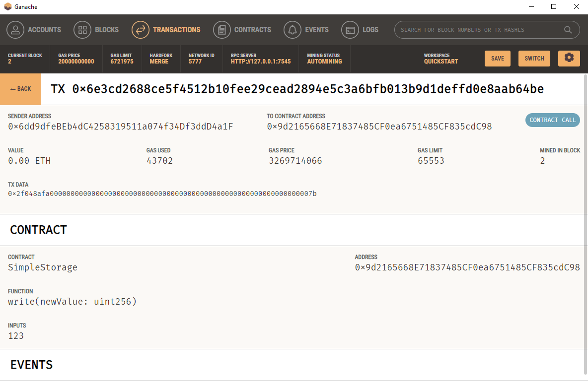This screenshot has height=390, width=588.
Task: Open settings with the gear icon
Action: pyautogui.click(x=569, y=58)
